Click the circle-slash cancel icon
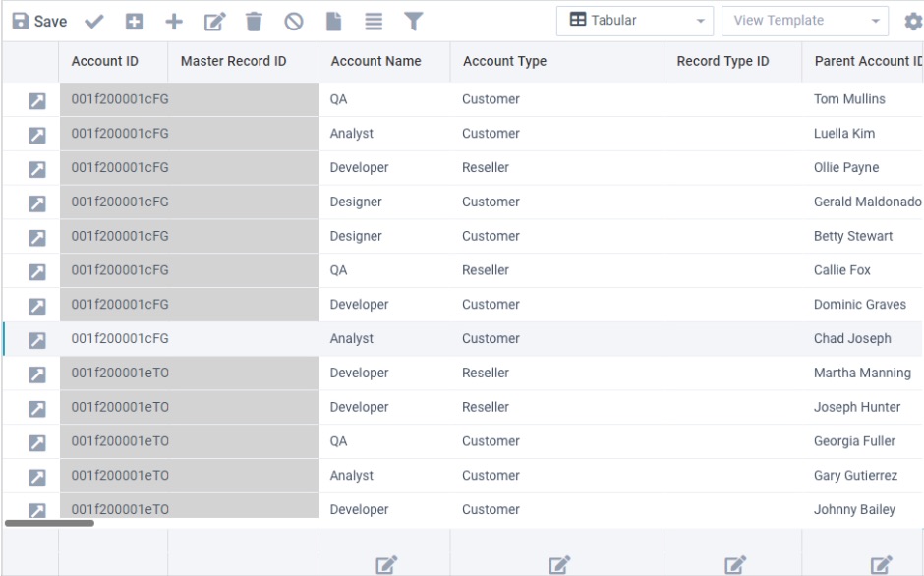The width and height of the screenshot is (924, 576). (x=294, y=21)
